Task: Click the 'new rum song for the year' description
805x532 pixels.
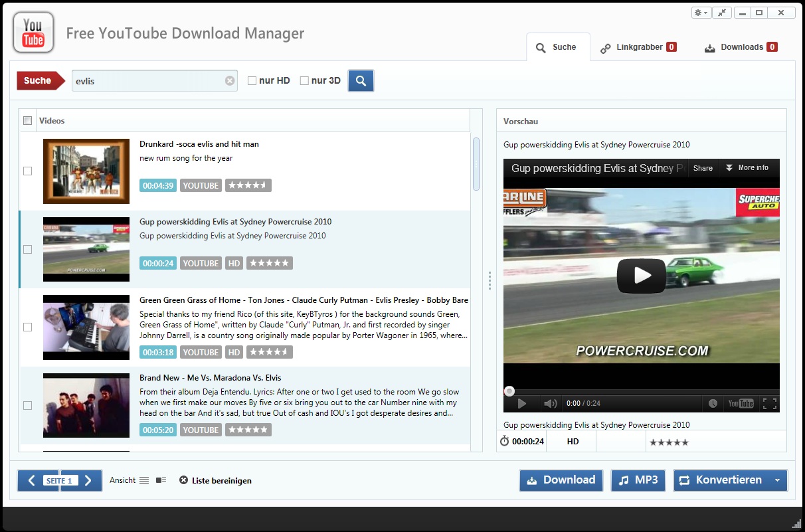Action: pos(186,158)
